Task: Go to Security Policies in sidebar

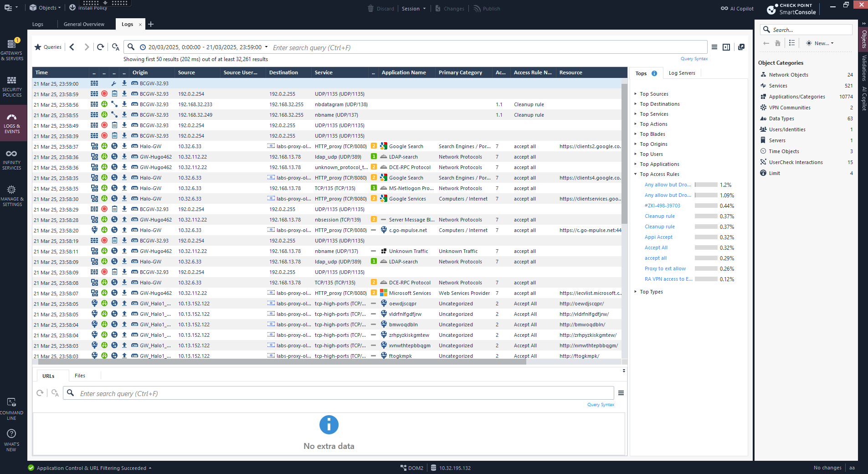Action: [x=12, y=86]
